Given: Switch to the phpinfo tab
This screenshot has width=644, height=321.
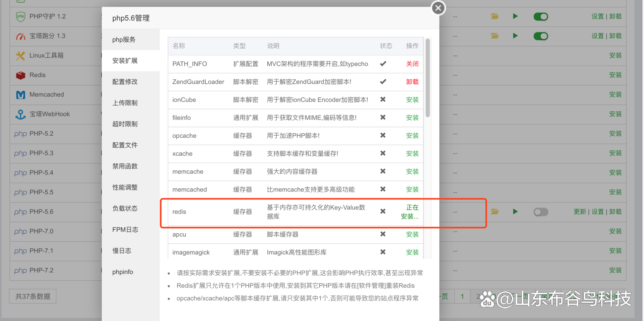Looking at the screenshot, I should (131, 272).
